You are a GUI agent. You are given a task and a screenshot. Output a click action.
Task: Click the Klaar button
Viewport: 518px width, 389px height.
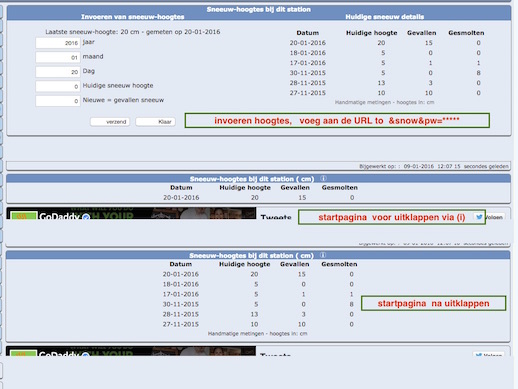155,122
